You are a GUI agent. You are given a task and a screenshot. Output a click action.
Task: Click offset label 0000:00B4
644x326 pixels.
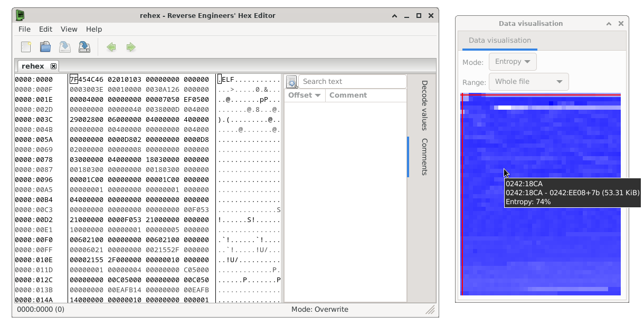pyautogui.click(x=34, y=200)
